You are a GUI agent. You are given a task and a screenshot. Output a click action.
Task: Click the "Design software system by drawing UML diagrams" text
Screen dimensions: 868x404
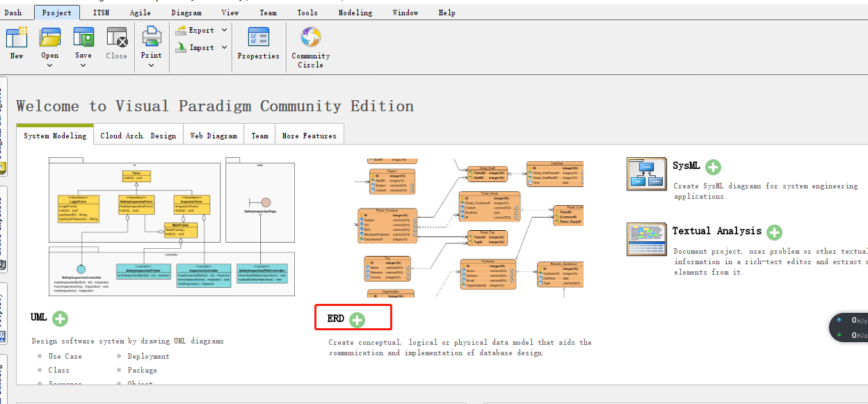[128, 341]
